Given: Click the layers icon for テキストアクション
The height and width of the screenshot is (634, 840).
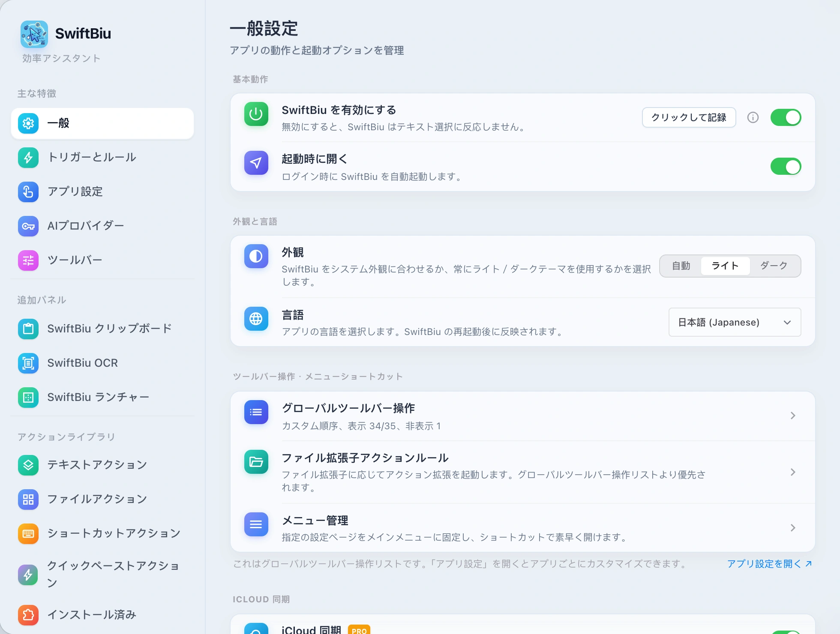Looking at the screenshot, I should (x=28, y=465).
